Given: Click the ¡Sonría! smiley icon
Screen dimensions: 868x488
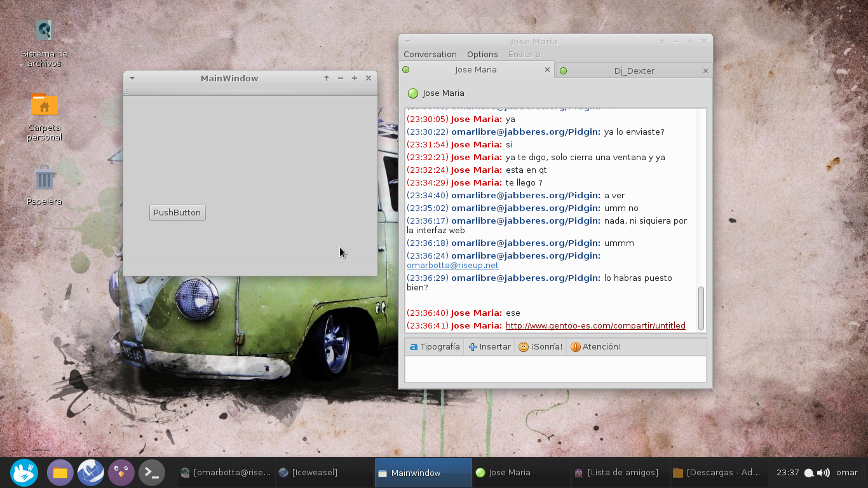Looking at the screenshot, I should tap(524, 347).
